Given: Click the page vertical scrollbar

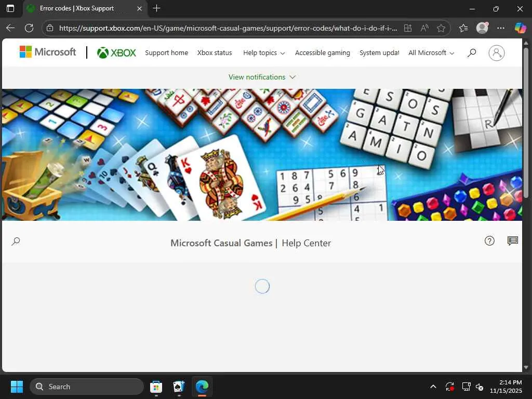Looking at the screenshot, I should click(x=526, y=122).
